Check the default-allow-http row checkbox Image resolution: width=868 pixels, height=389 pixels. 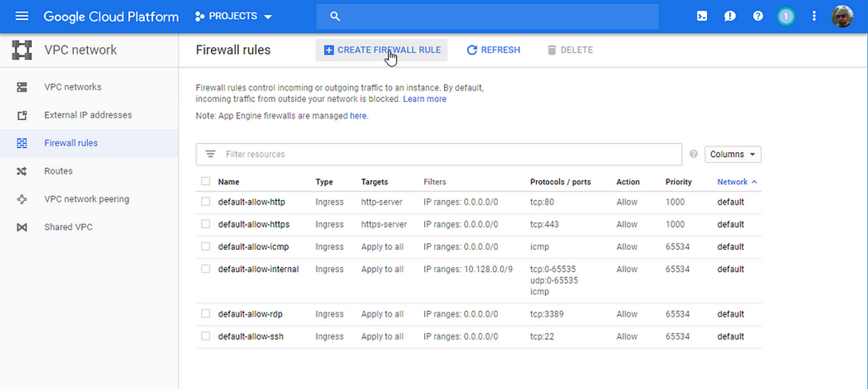tap(206, 202)
